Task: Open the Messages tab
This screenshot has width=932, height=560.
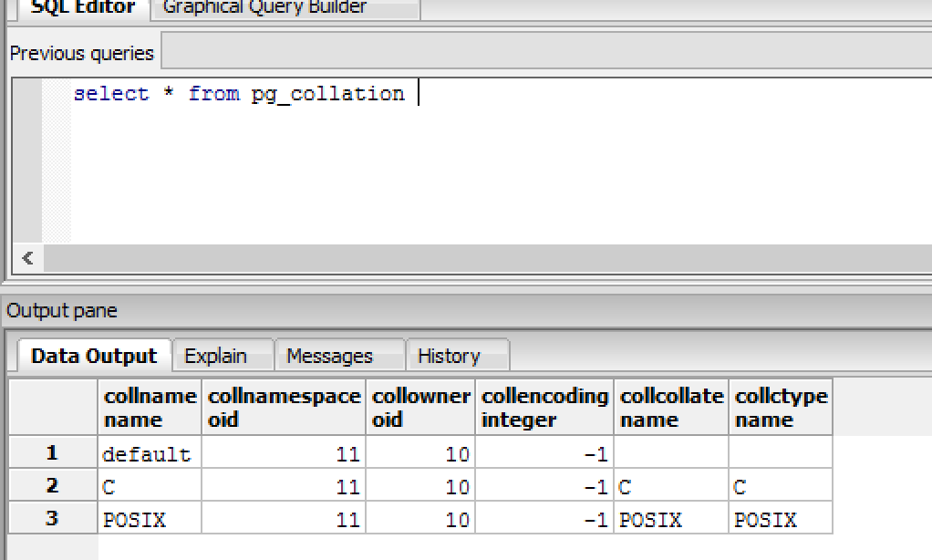Action: click(329, 356)
